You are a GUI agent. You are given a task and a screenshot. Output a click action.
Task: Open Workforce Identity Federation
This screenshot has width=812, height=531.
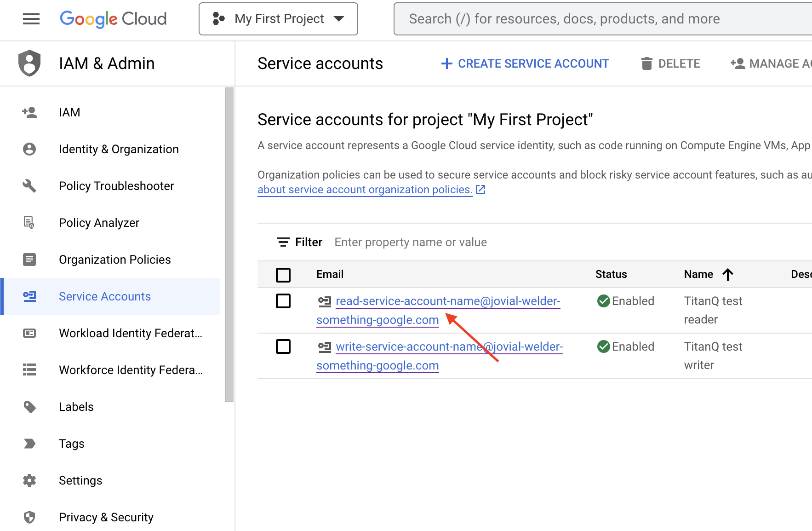(x=131, y=370)
